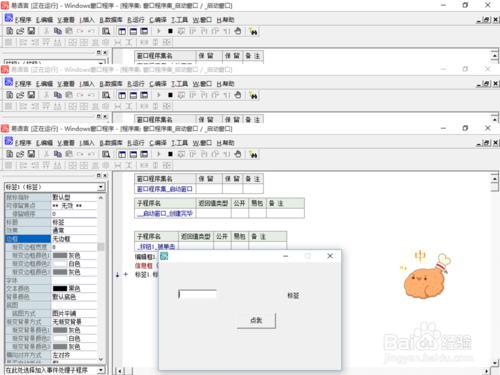Open E.编辑 menu in front IDE window

(x=44, y=143)
